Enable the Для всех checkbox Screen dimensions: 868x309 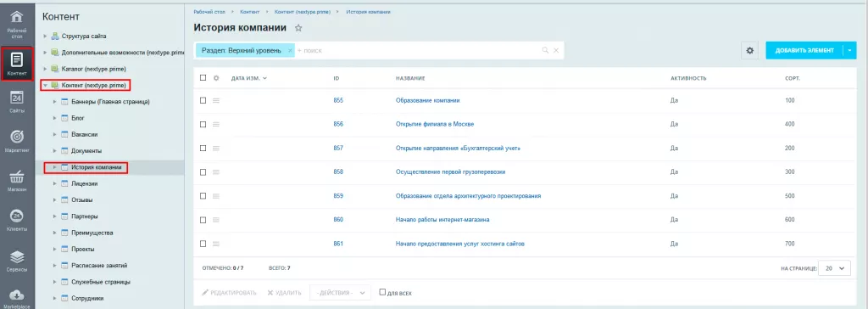[x=382, y=292]
